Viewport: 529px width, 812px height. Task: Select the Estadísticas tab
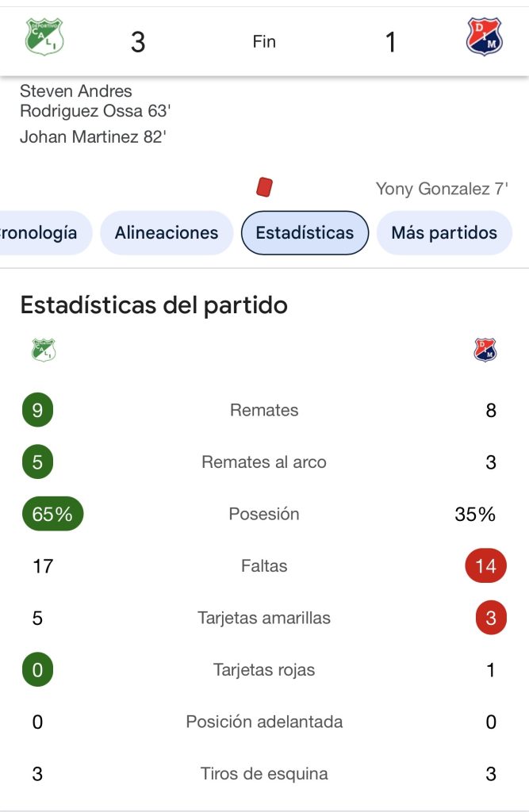305,233
